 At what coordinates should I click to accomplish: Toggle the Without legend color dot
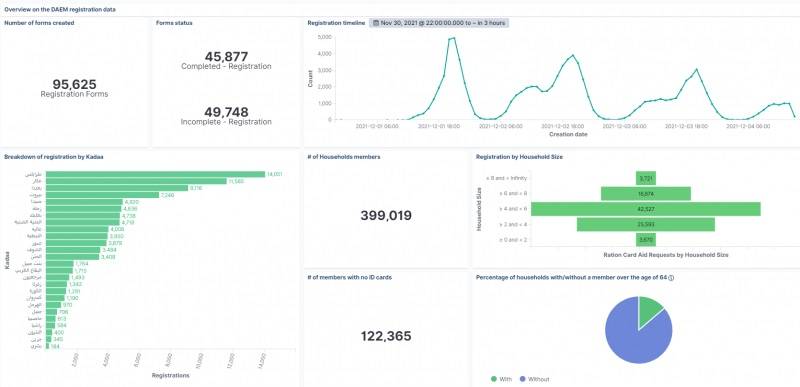click(522, 379)
